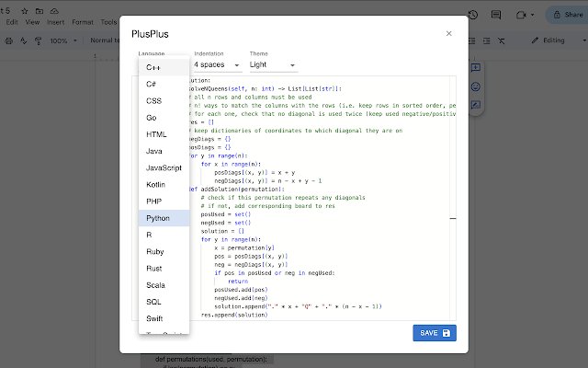Open the Insert menu in Docs
The image size is (588, 368).
tap(55, 22)
